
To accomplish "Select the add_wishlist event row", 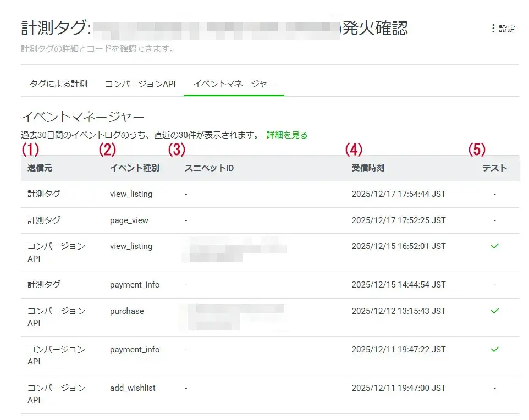I will click(133, 388).
